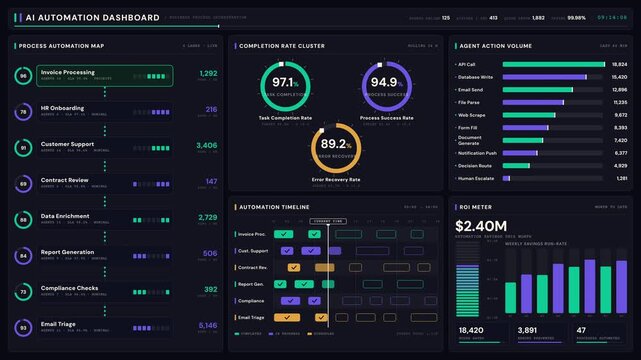This screenshot has height=360, width=641.
Task: Click the 97.1% Task Completion Rate ring
Action: [285, 86]
